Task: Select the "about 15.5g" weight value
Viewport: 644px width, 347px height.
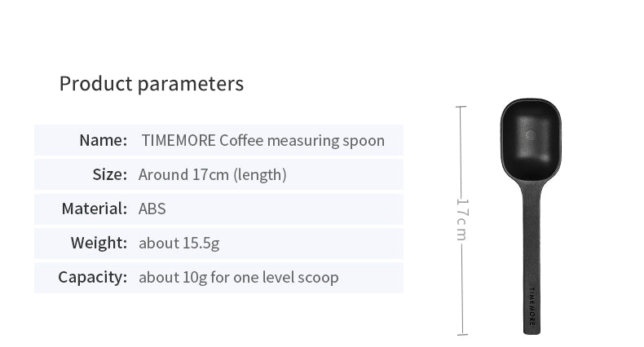Action: [179, 243]
